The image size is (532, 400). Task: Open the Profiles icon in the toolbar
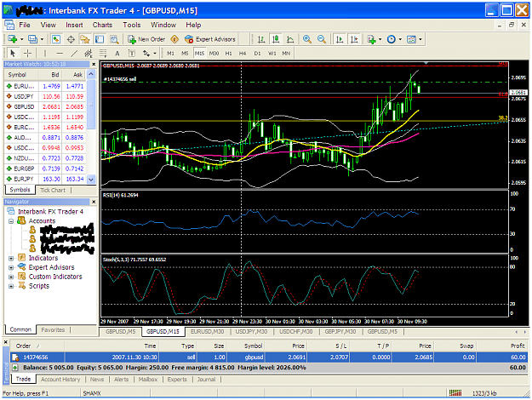click(32, 39)
